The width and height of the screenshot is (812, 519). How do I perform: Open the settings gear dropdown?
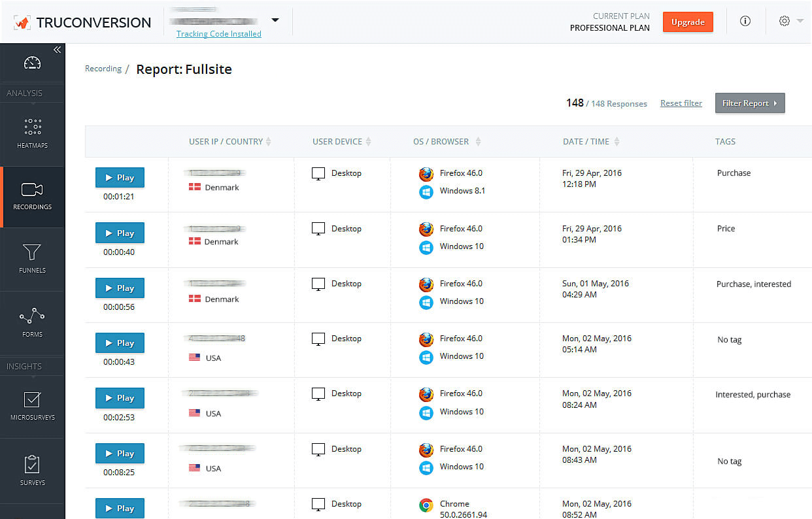(790, 21)
